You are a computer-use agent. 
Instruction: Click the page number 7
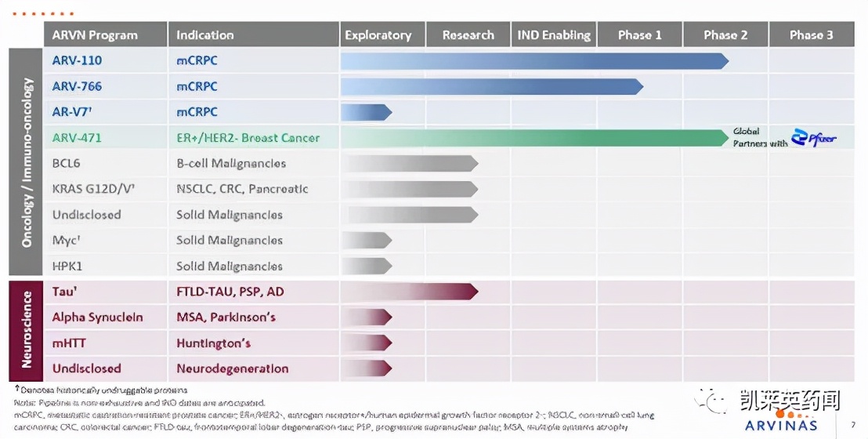click(x=853, y=424)
